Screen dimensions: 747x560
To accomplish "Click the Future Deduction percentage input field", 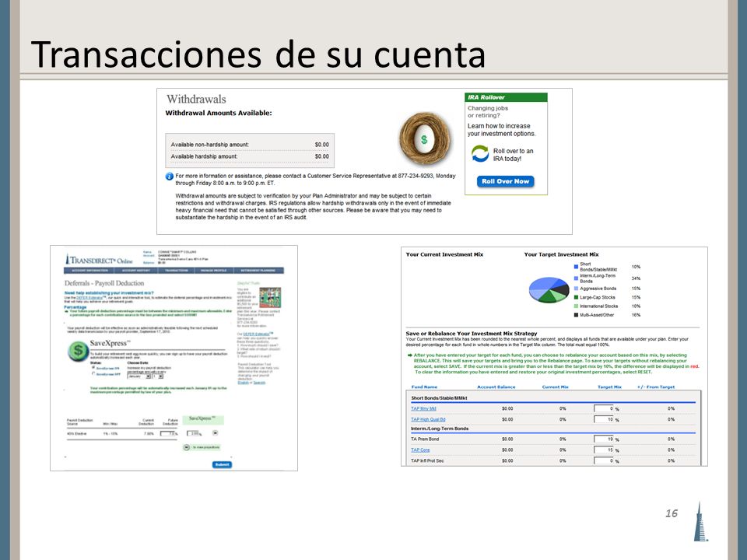I will [168, 433].
